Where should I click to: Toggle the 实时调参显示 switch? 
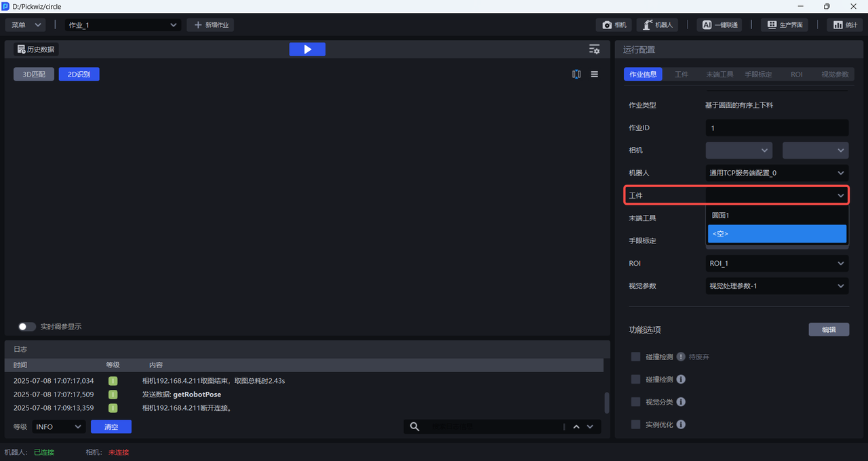(x=27, y=327)
